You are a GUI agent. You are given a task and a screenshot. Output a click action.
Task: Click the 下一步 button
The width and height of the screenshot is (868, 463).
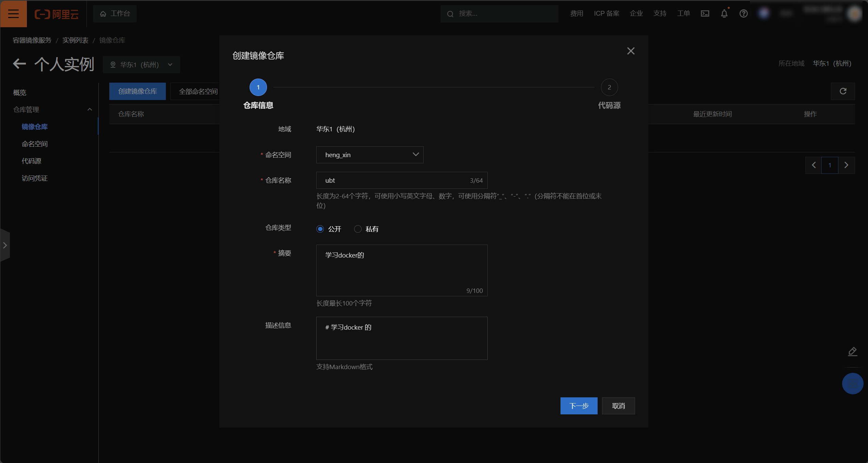(579, 406)
